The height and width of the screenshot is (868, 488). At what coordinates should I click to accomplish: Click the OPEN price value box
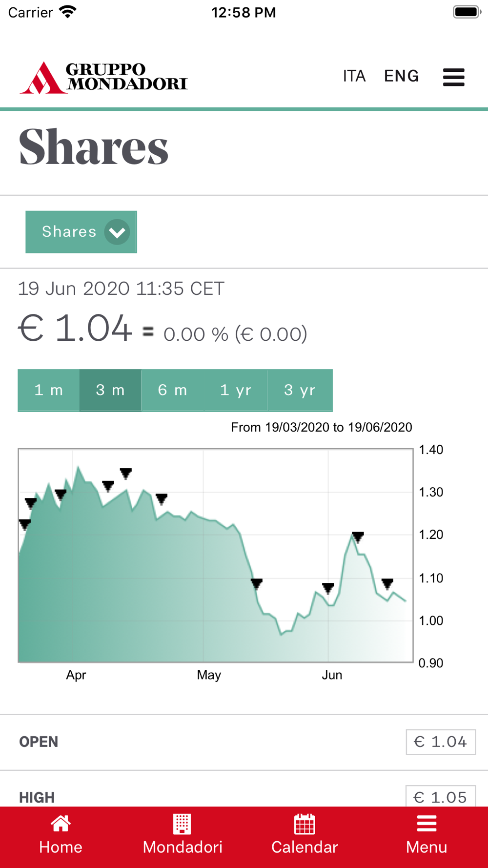pyautogui.click(x=440, y=742)
